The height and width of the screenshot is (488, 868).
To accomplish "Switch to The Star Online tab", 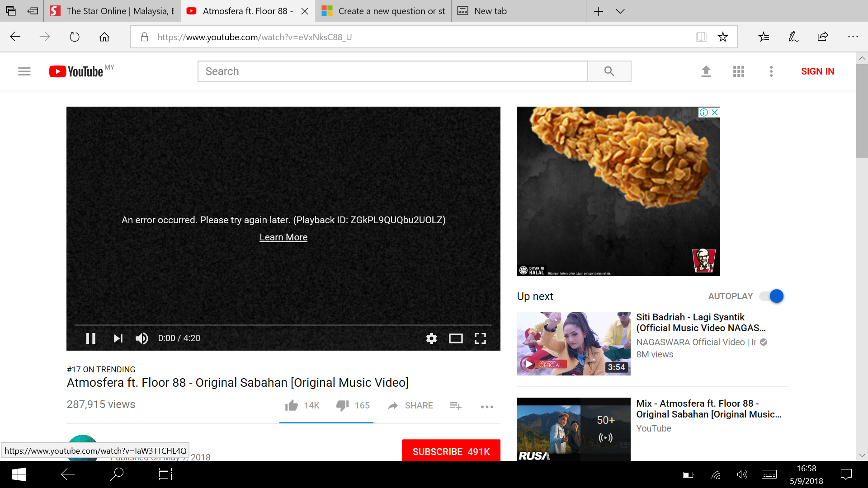I will click(x=113, y=11).
